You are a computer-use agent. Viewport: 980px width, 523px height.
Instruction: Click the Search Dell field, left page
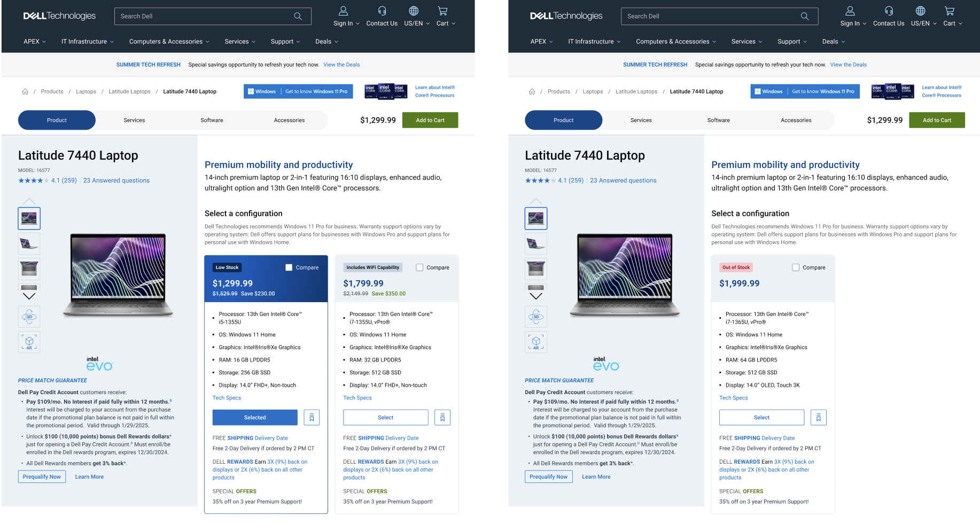point(213,16)
